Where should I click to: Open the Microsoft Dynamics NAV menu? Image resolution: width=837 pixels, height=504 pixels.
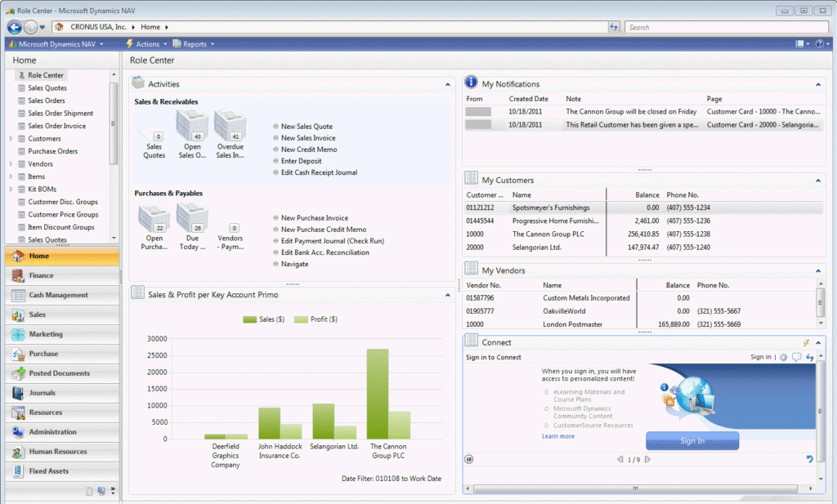point(56,44)
